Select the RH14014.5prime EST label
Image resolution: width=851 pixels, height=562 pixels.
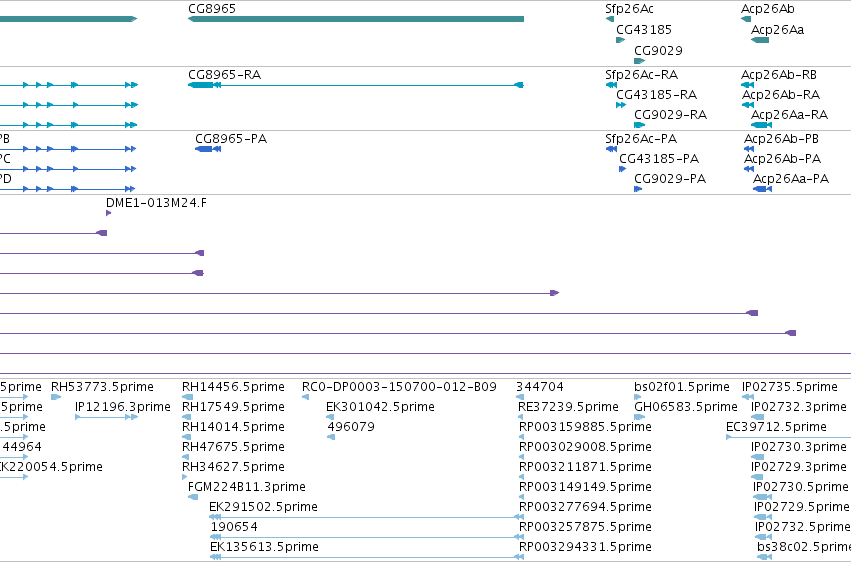pos(233,427)
